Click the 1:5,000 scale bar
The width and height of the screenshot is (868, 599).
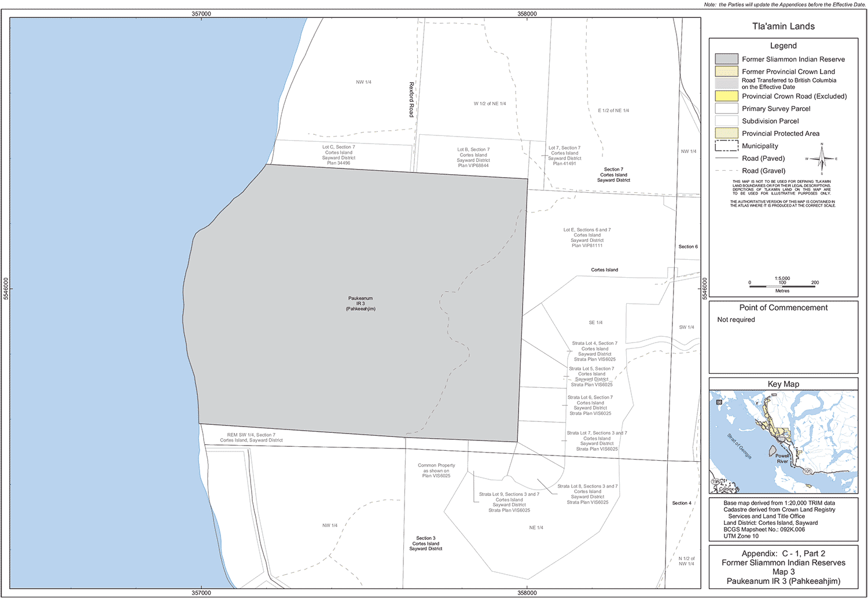click(782, 285)
